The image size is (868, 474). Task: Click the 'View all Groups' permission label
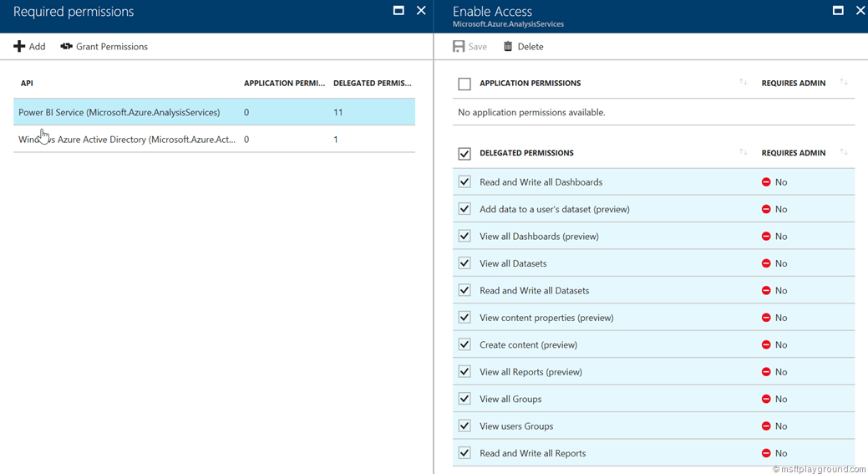[x=510, y=400]
